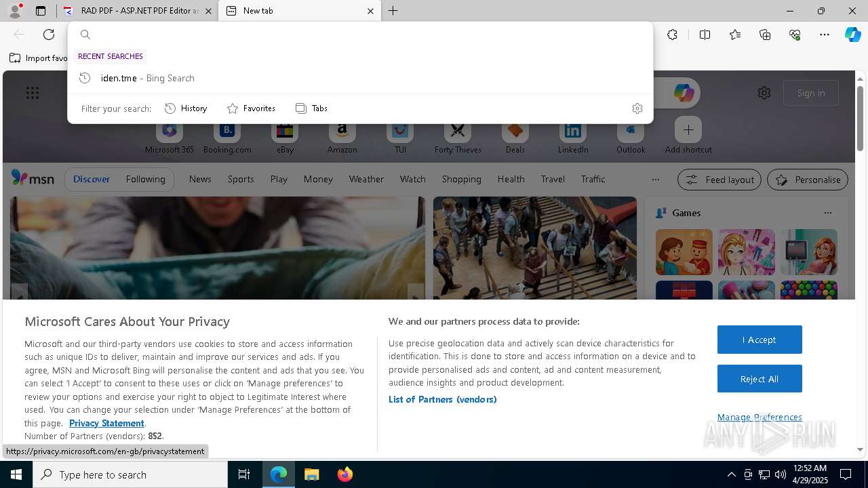Open a new browser tab
This screenshot has height=488, width=868.
(393, 11)
